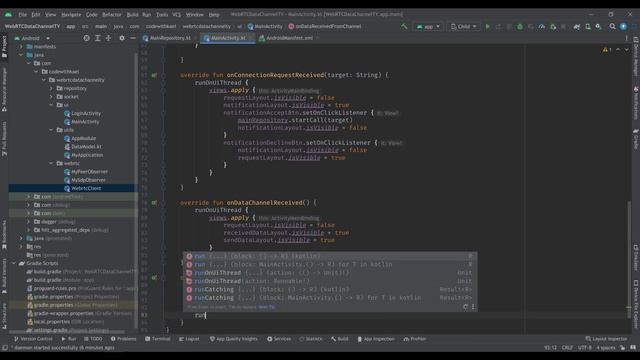Click the Android Studio logo icon
Screen dimensions: 640x360
pos(8,14)
